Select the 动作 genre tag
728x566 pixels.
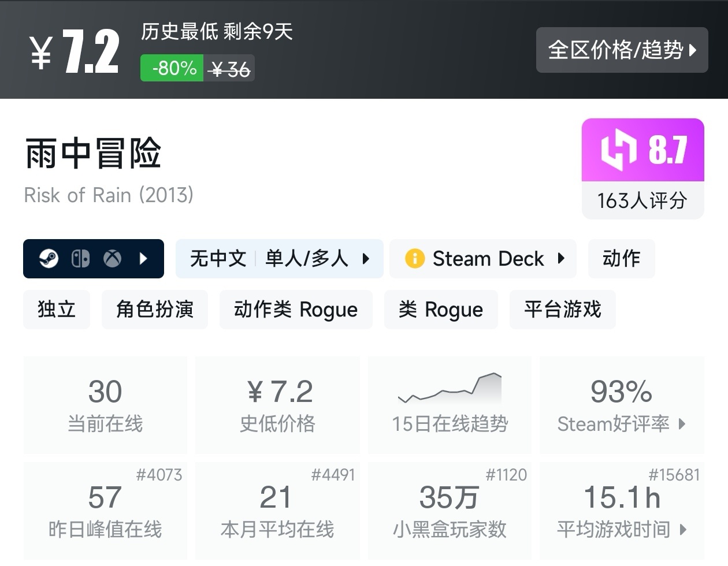(621, 259)
